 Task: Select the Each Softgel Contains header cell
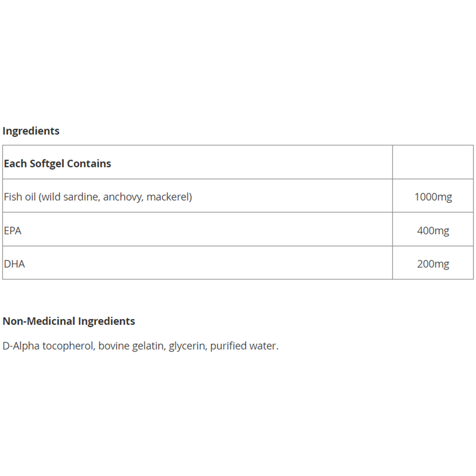[58, 163]
